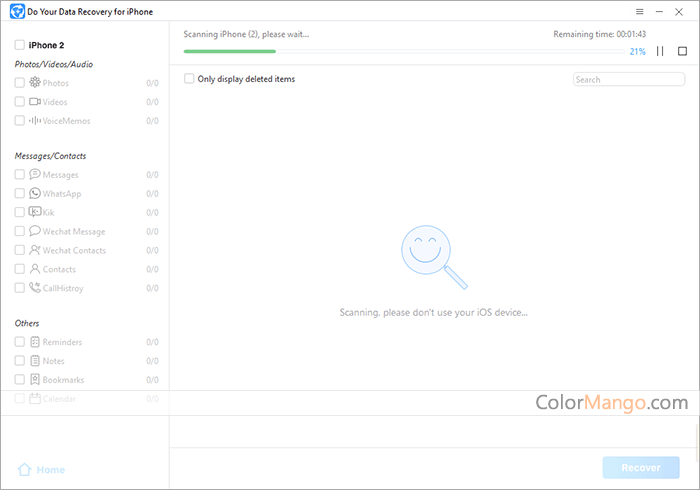Image resolution: width=700 pixels, height=490 pixels.
Task: Stop scanning with the stop icon
Action: click(x=682, y=51)
